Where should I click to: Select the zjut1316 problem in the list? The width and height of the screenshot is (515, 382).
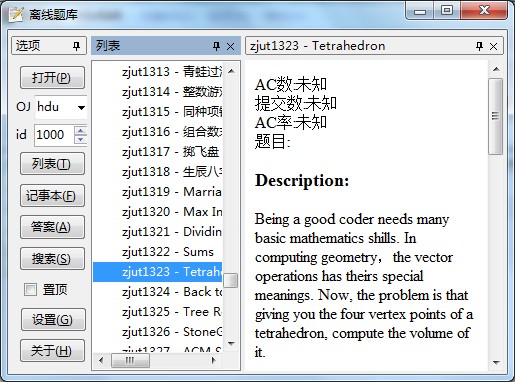coord(157,131)
